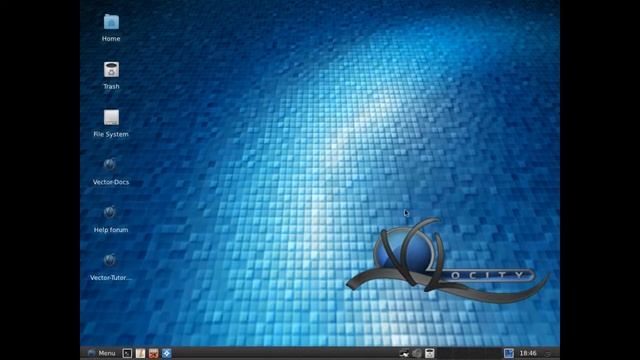Open the Menu button in the panel
Screen dimensions: 640x360
102,353
